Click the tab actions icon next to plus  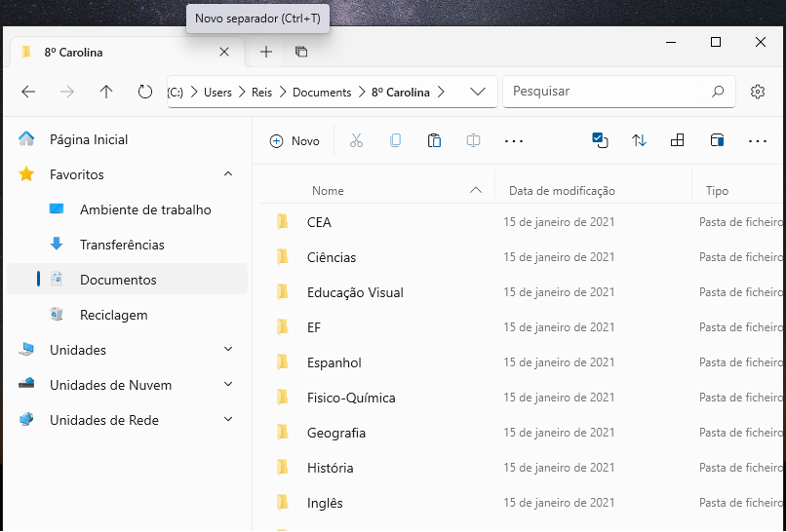(301, 52)
